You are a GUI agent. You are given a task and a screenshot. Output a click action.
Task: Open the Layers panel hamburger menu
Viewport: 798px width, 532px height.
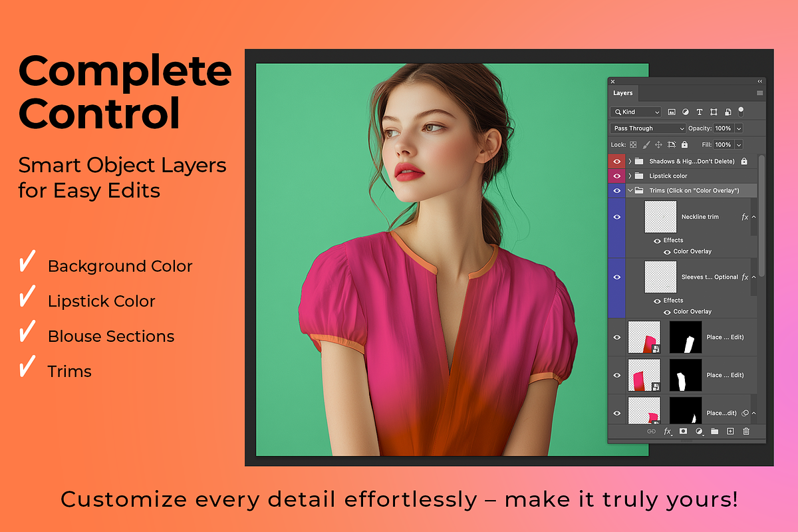pyautogui.click(x=759, y=93)
